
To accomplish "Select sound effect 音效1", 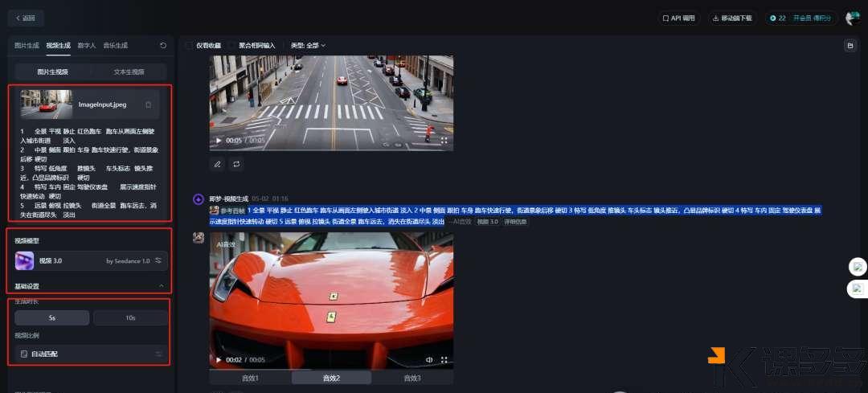I will [x=250, y=378].
